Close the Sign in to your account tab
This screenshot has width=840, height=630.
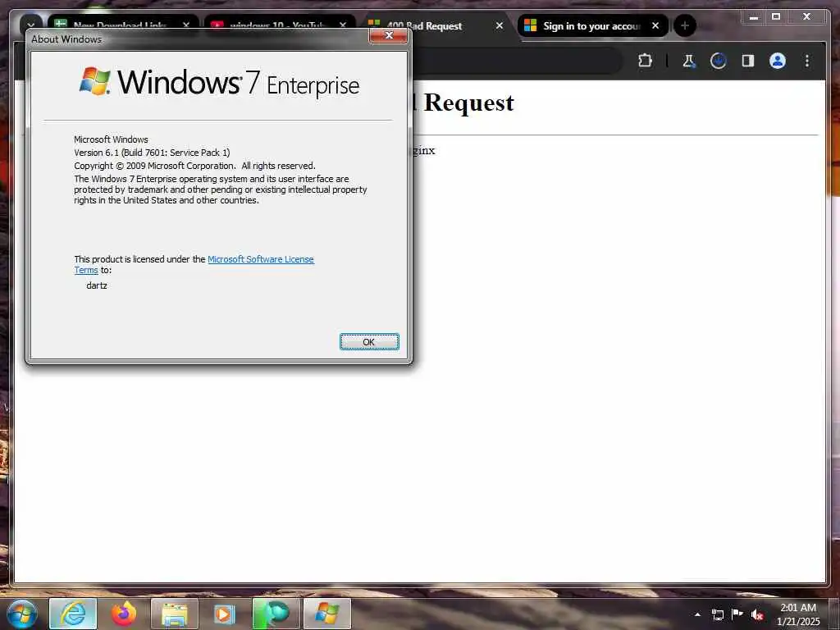655,25
